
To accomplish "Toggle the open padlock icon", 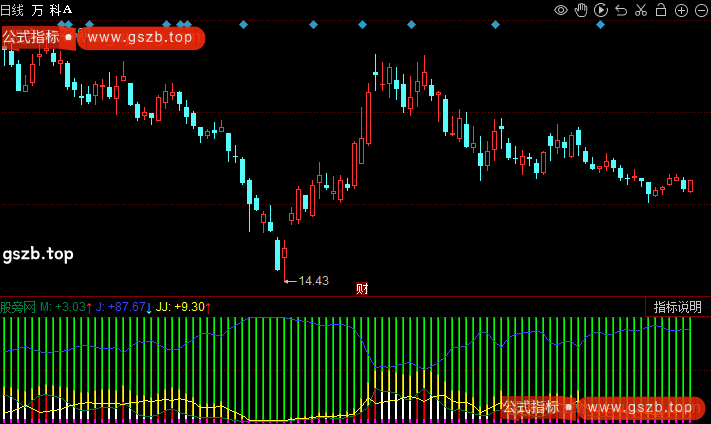I will pyautogui.click(x=661, y=10).
